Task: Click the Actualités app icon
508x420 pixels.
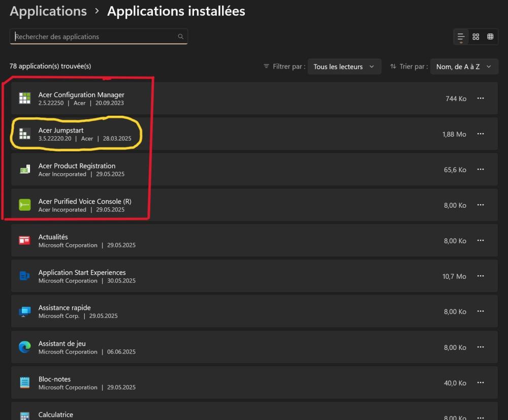Action: 24,241
